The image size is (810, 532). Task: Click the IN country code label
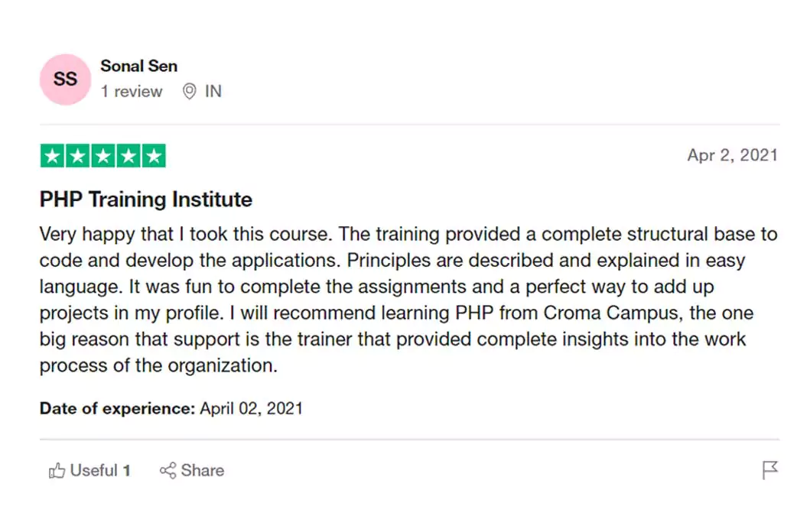213,92
